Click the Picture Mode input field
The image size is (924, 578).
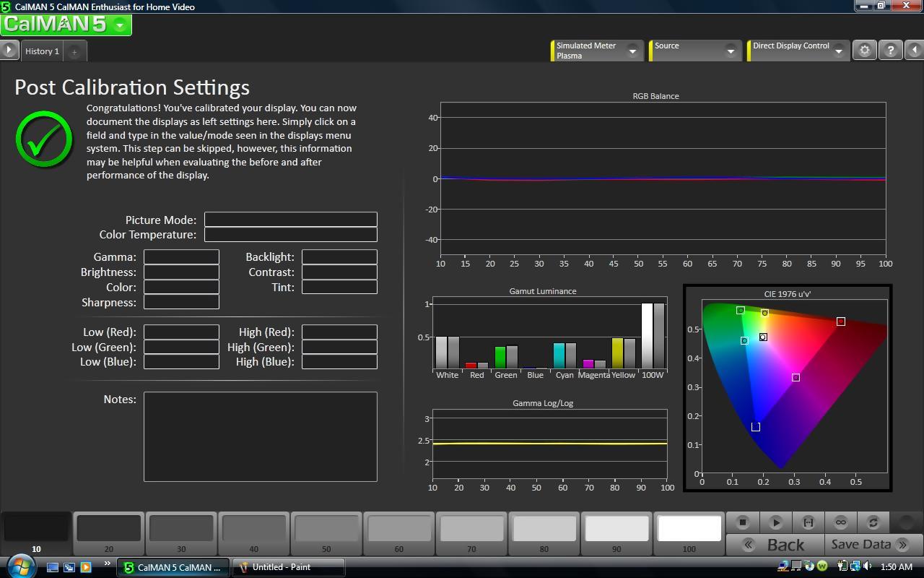(x=290, y=220)
